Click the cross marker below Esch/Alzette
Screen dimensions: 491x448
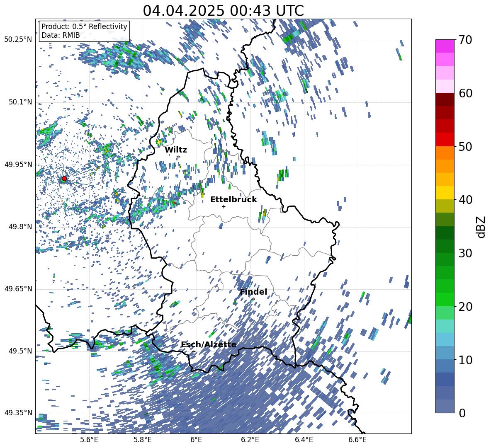[x=194, y=351]
